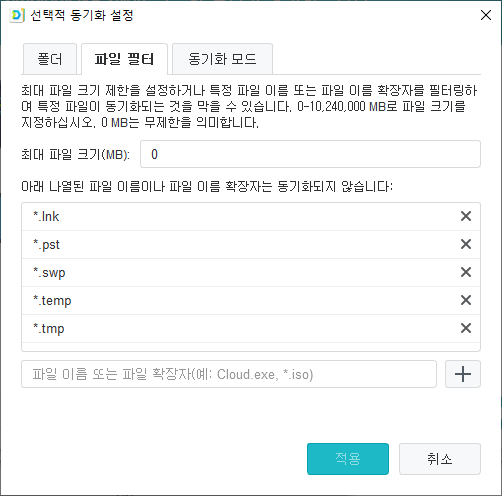
Task: Click the 취소 cancel button
Action: (x=440, y=459)
